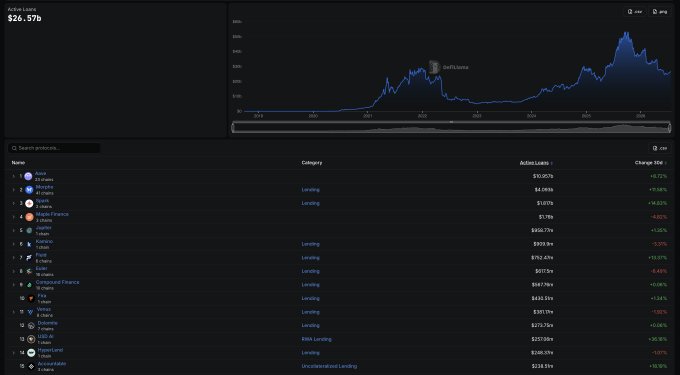Click the Kamino protocol logo

[29, 244]
